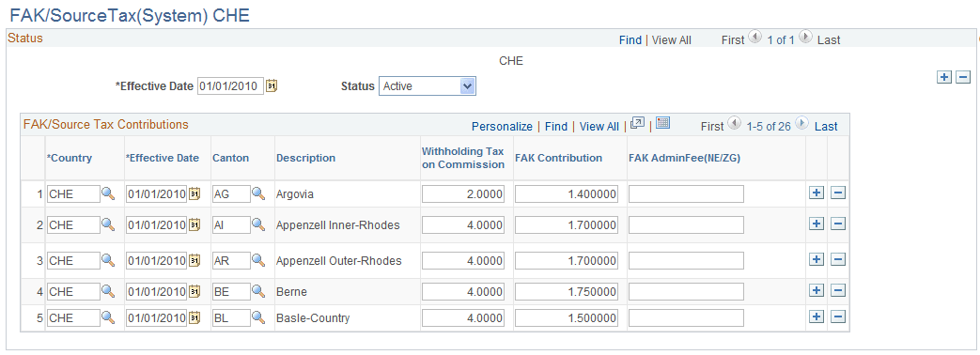The height and width of the screenshot is (355, 980).
Task: Click View All in Status header
Action: (x=671, y=40)
